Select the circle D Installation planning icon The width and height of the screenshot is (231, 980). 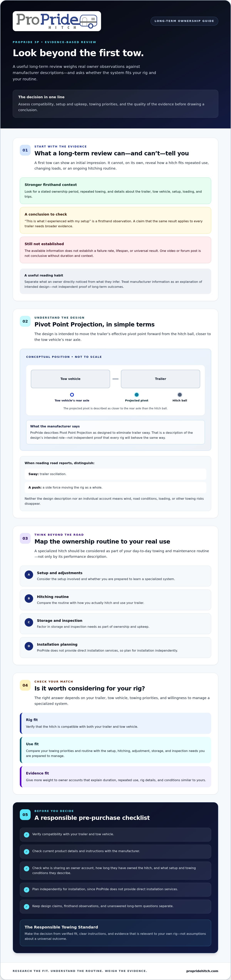(x=29, y=646)
